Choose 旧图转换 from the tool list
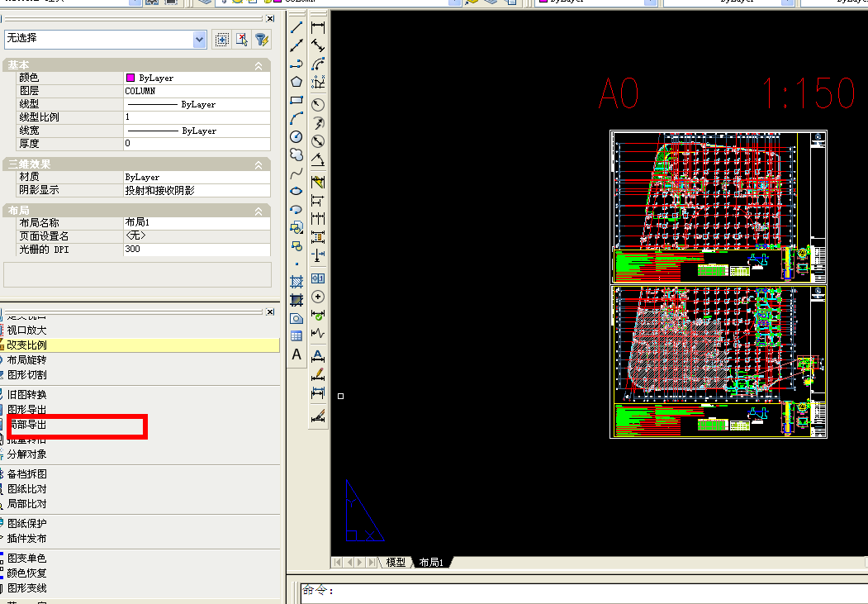 26,395
